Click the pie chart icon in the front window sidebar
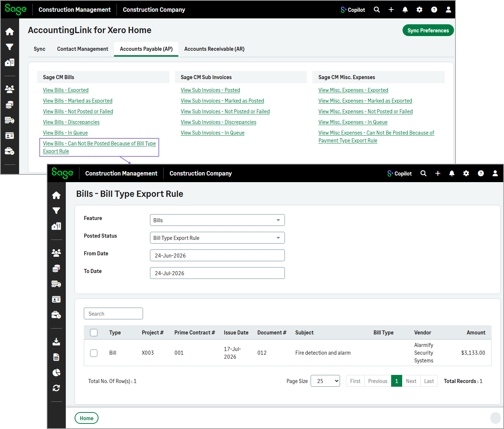 coord(56,373)
